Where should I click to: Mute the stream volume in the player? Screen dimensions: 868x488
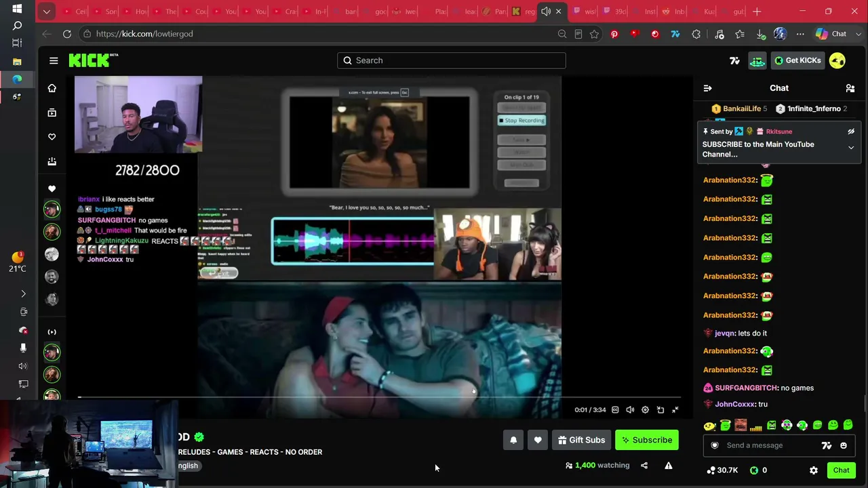(x=630, y=409)
